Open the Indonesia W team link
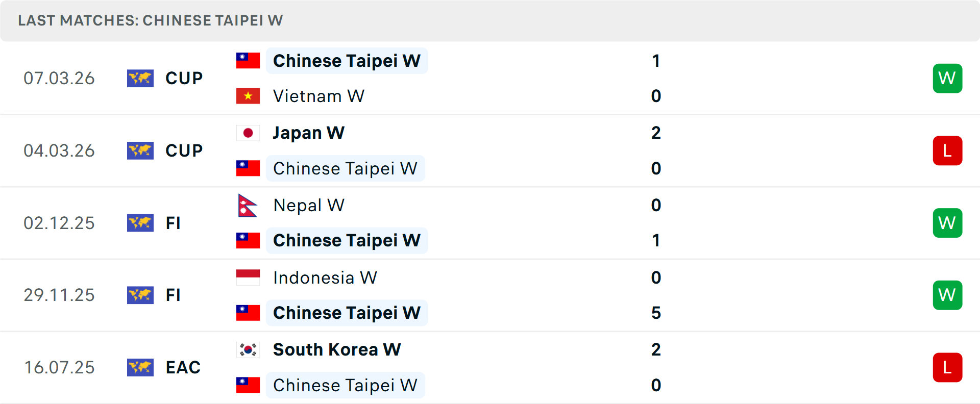The image size is (980, 404). click(x=325, y=277)
